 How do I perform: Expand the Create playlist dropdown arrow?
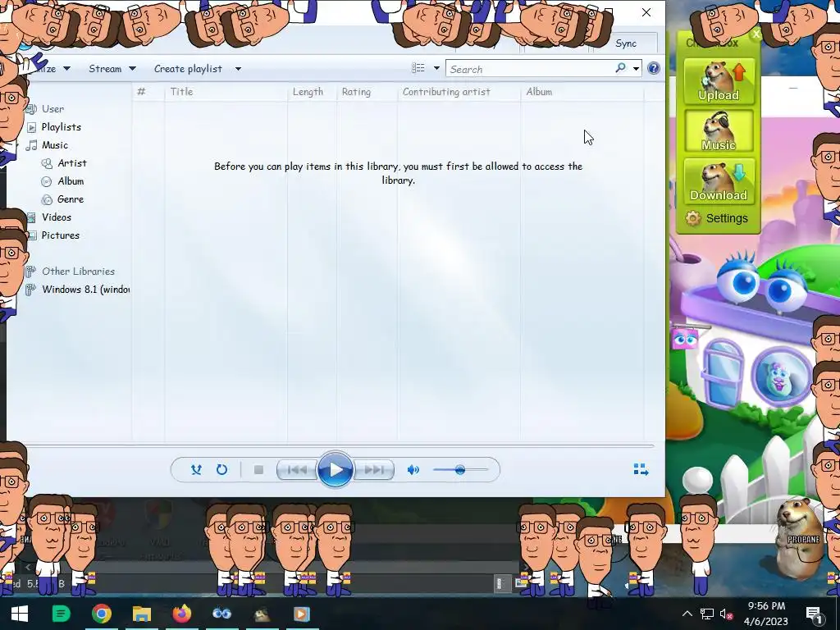point(239,69)
